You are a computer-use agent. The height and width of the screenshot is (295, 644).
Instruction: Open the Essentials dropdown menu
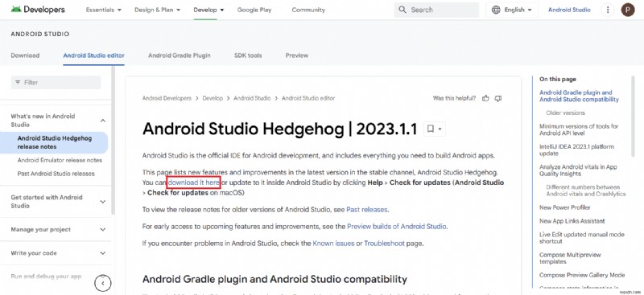point(104,10)
